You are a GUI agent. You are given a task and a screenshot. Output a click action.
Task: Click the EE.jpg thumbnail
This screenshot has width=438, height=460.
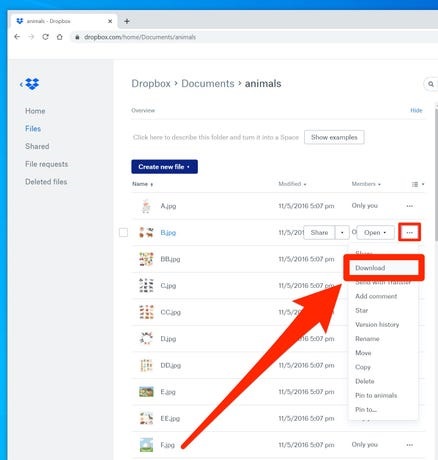coord(146,418)
